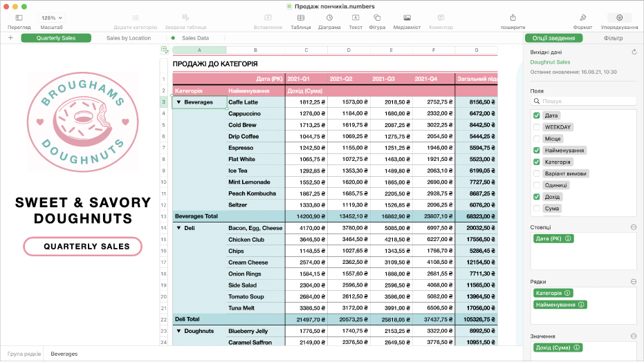Click the Пошук fields search box
644x362 pixels.
(583, 101)
